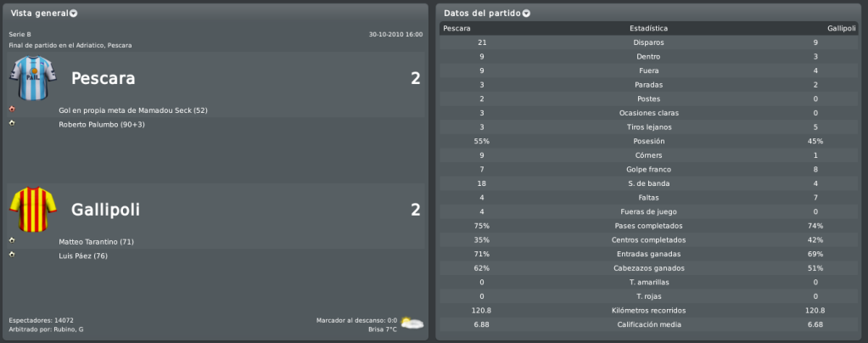Select scorer Roberto Palumbo (90+3)

click(x=94, y=125)
